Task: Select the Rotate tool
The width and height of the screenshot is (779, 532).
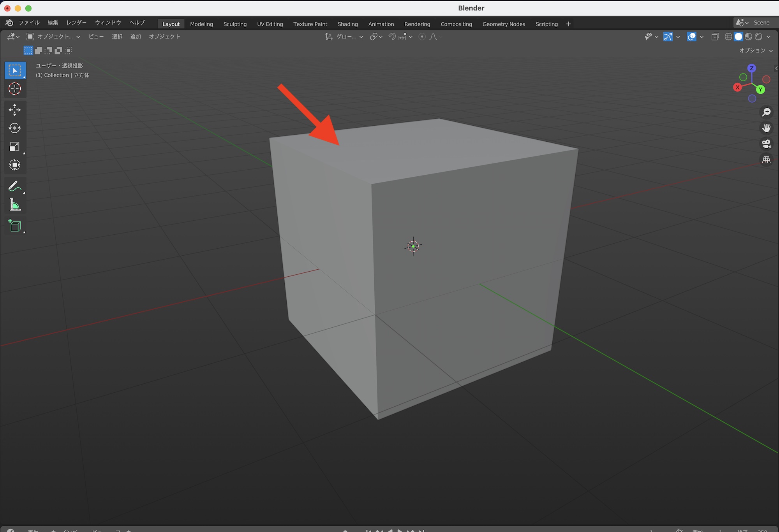Action: click(x=15, y=128)
